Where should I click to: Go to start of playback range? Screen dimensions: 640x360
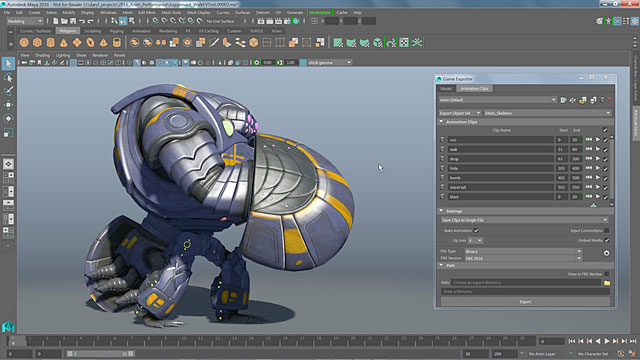[x=572, y=341]
